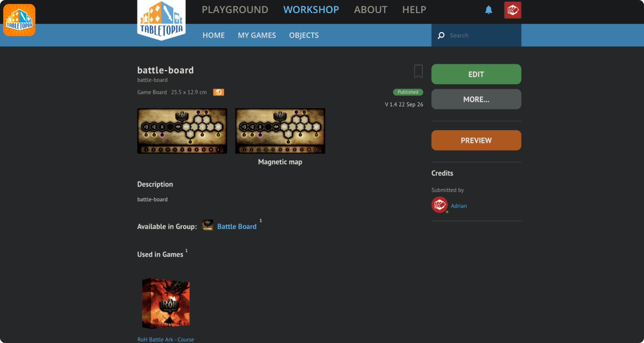Click the Available in Group label
Image resolution: width=644 pixels, height=343 pixels.
pyautogui.click(x=167, y=227)
